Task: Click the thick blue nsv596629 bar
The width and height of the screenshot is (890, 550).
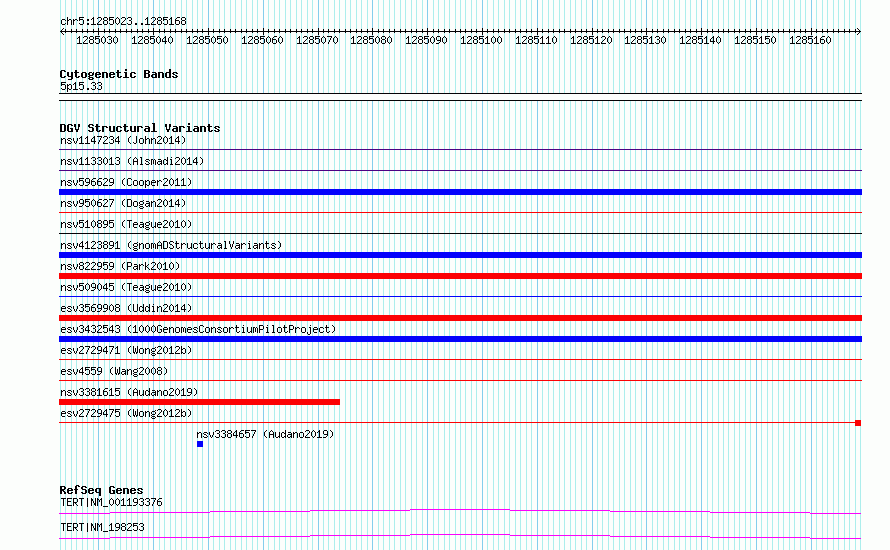Action: coord(460,192)
